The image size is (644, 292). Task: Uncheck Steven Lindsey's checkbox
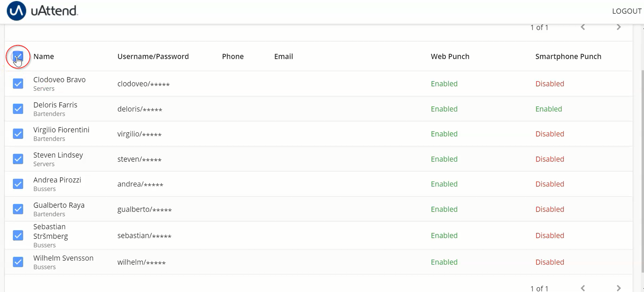[x=18, y=159]
